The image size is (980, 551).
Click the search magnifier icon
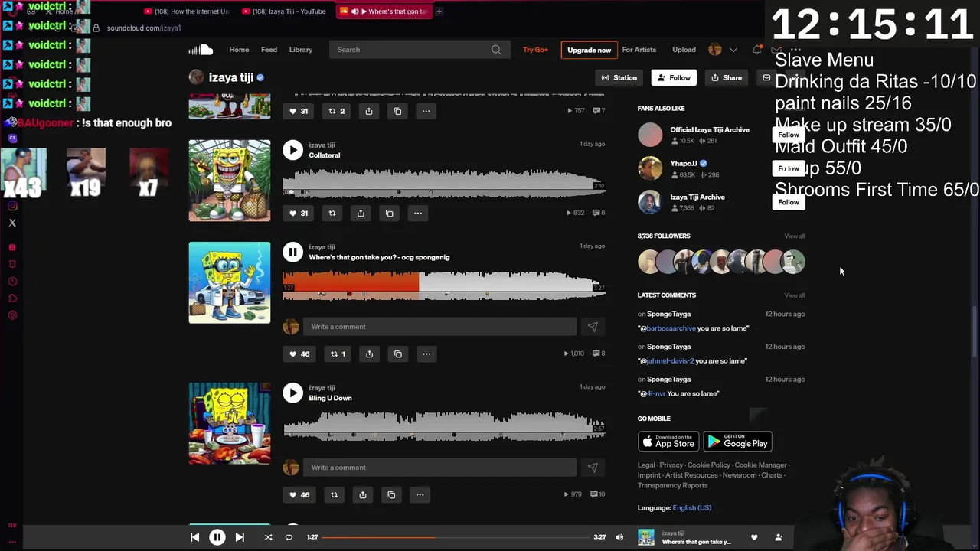pos(496,50)
